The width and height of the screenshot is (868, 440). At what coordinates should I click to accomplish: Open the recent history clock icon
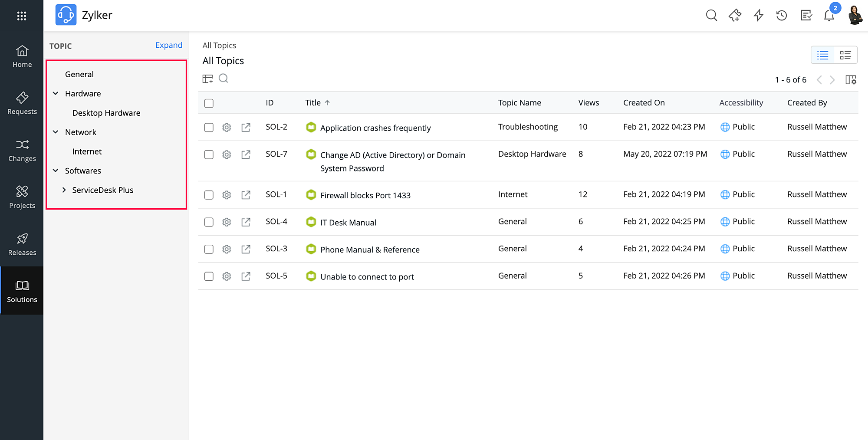pyautogui.click(x=782, y=16)
